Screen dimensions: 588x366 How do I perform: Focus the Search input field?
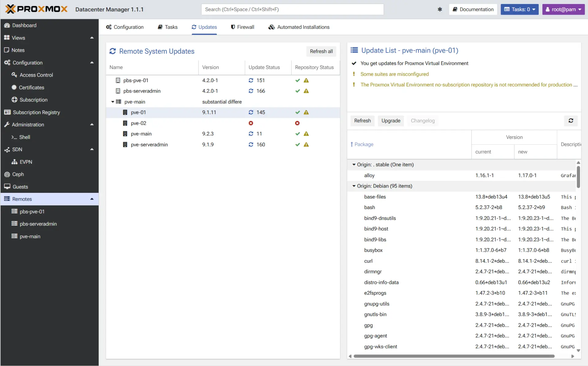tap(292, 9)
